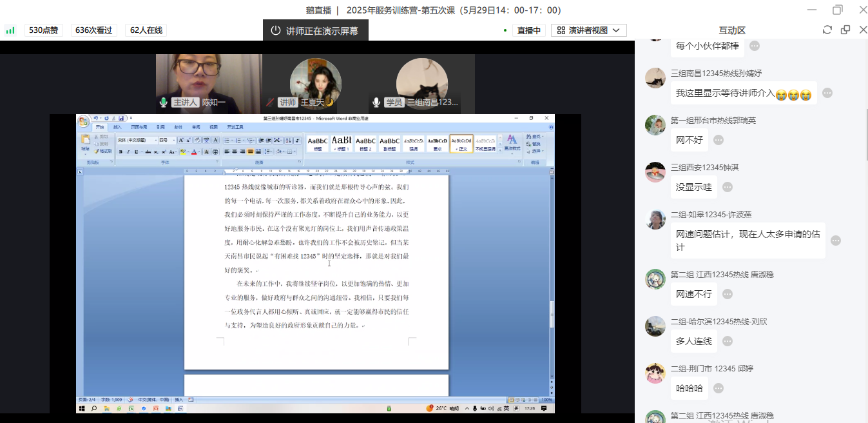Click the 530点赞 likes counter
868x423 pixels.
click(x=43, y=30)
